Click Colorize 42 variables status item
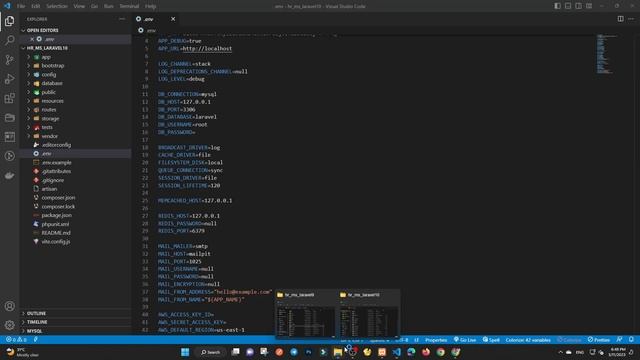Screen dimensions: 640x360 tap(528, 340)
